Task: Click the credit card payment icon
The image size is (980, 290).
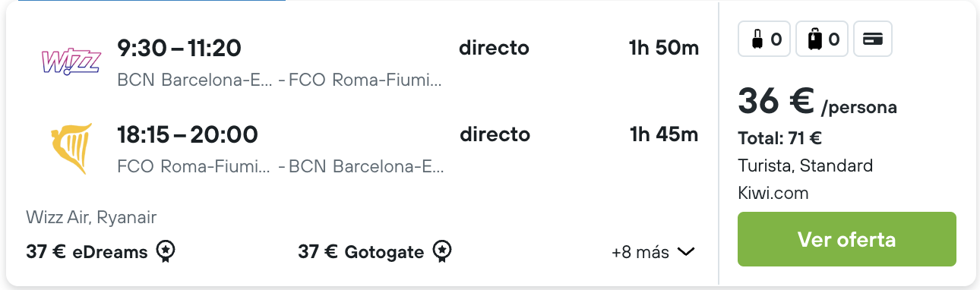Action: point(873,39)
